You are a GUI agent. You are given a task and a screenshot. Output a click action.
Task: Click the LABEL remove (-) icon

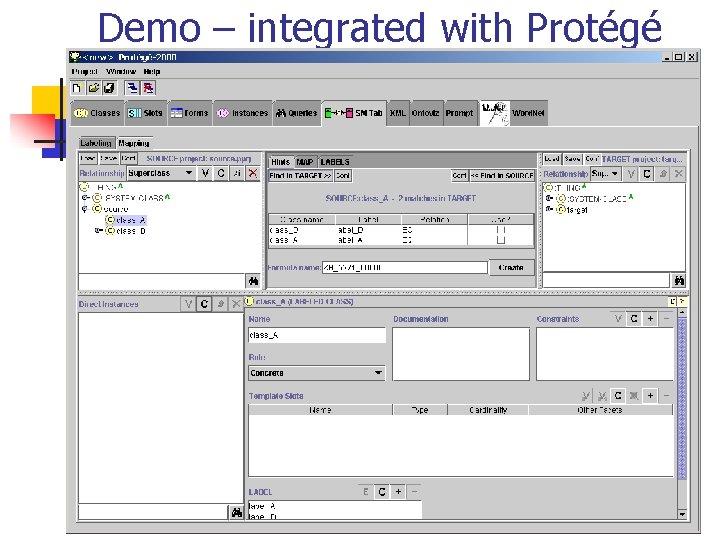[x=414, y=492]
